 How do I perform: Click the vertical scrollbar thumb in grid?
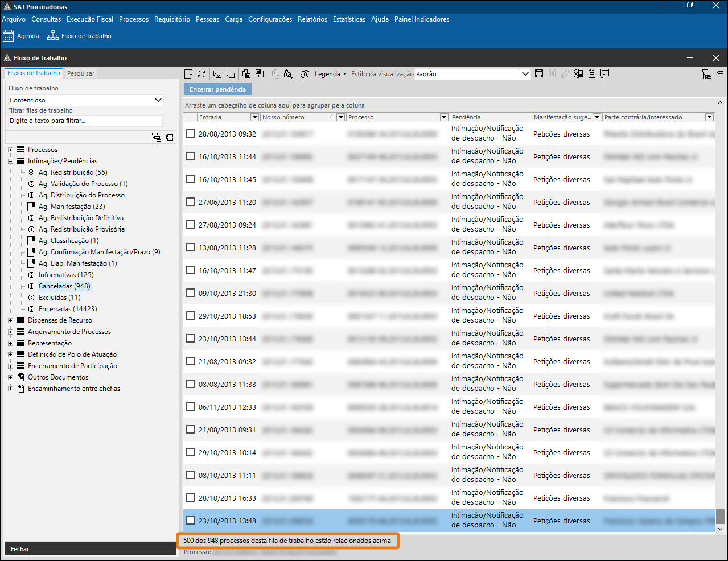pyautogui.click(x=720, y=516)
